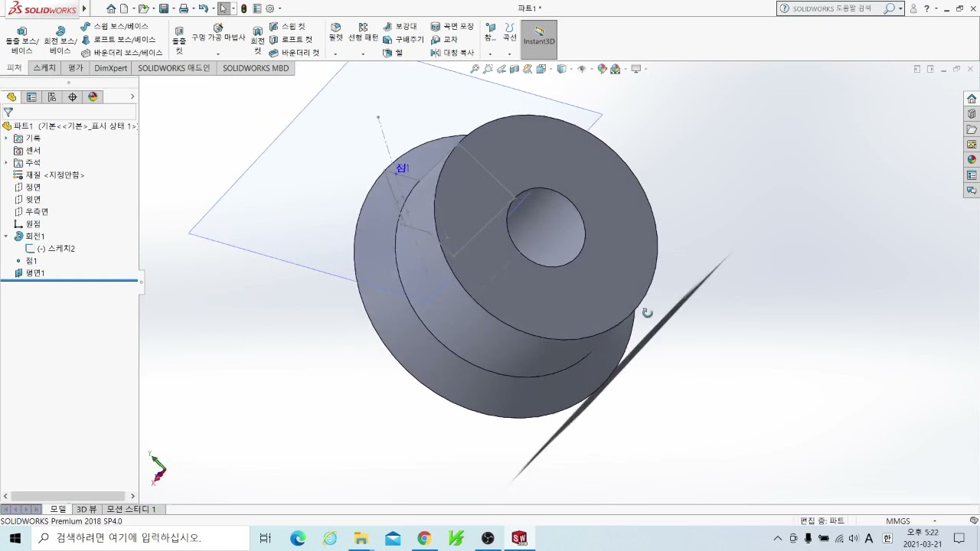Open Appearances color ball on task pane
Image resolution: width=980 pixels, height=551 pixels.
972,160
